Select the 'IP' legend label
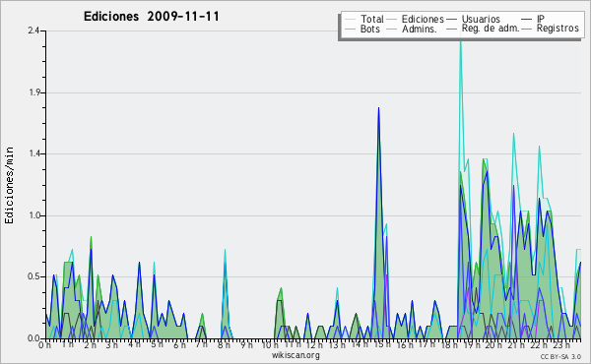This screenshot has height=364, width=591. point(541,19)
